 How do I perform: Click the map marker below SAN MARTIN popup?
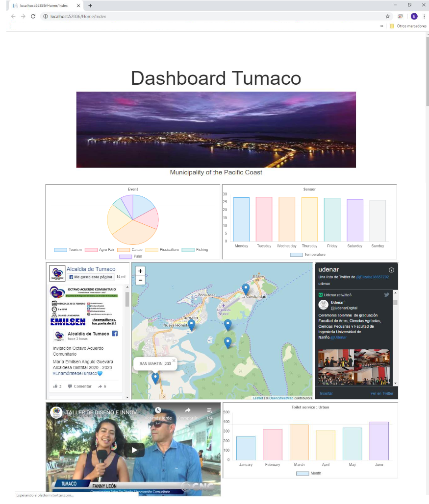tap(155, 378)
